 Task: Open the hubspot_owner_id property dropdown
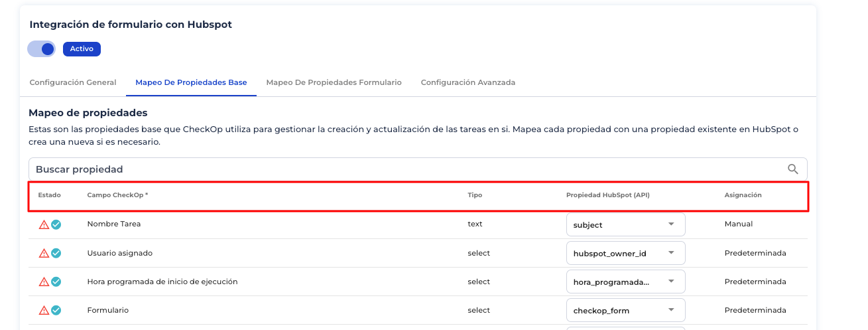click(625, 253)
